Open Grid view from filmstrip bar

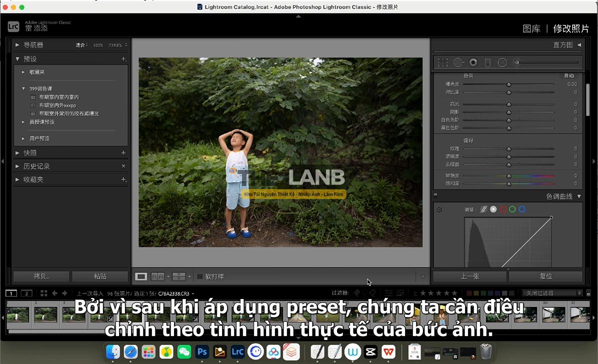click(44, 293)
